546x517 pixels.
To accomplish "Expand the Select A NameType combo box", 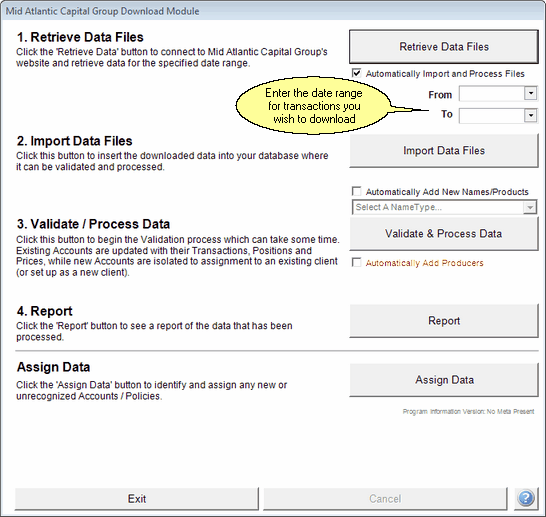I will tap(530, 208).
